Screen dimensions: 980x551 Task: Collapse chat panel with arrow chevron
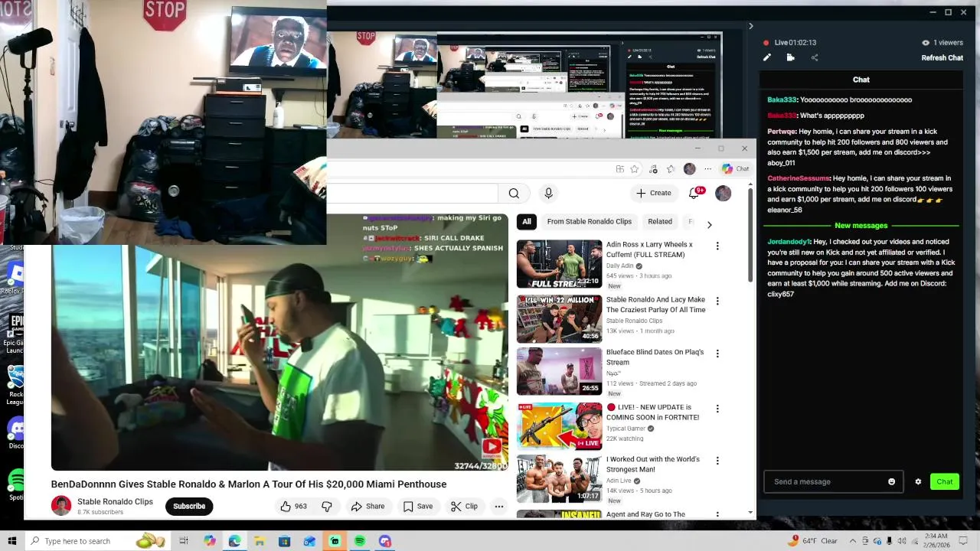pos(750,26)
